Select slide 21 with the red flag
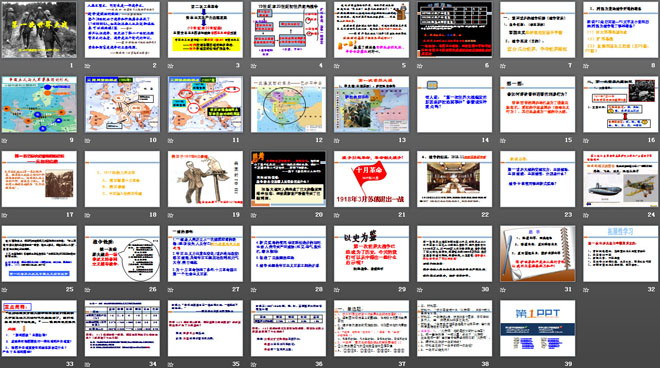Screen dimensions: 660x368 coord(372,179)
